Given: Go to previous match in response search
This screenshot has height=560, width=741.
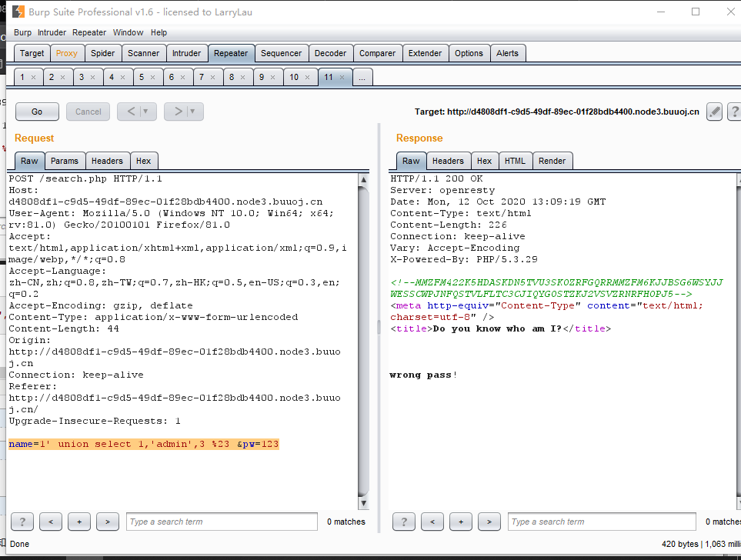Looking at the screenshot, I should click(x=432, y=522).
